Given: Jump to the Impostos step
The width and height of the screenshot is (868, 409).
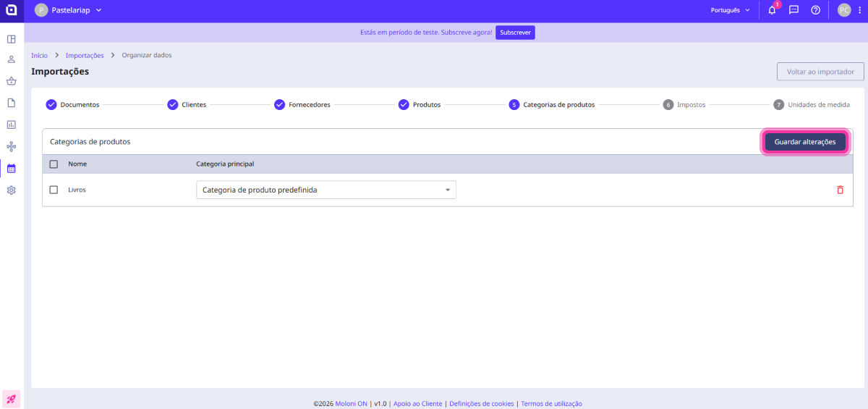Looking at the screenshot, I should point(684,105).
